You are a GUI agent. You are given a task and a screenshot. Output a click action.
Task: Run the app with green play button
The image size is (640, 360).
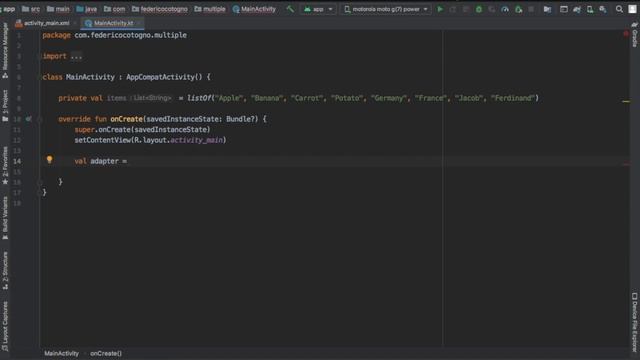[x=440, y=9]
